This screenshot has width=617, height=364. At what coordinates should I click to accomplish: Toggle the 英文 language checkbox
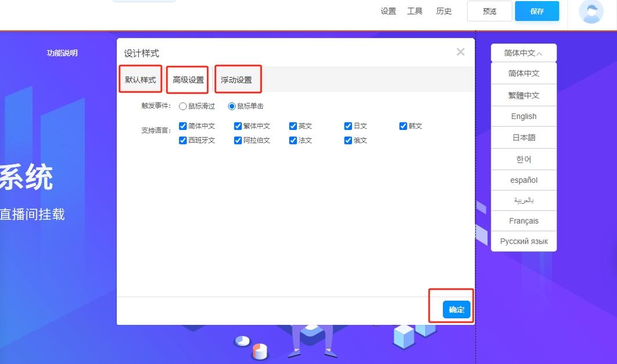point(293,126)
